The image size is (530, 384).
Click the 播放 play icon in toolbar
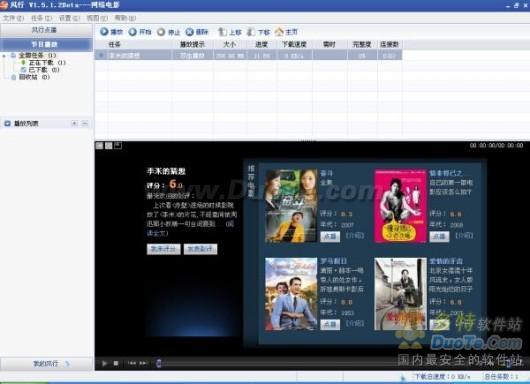click(104, 32)
